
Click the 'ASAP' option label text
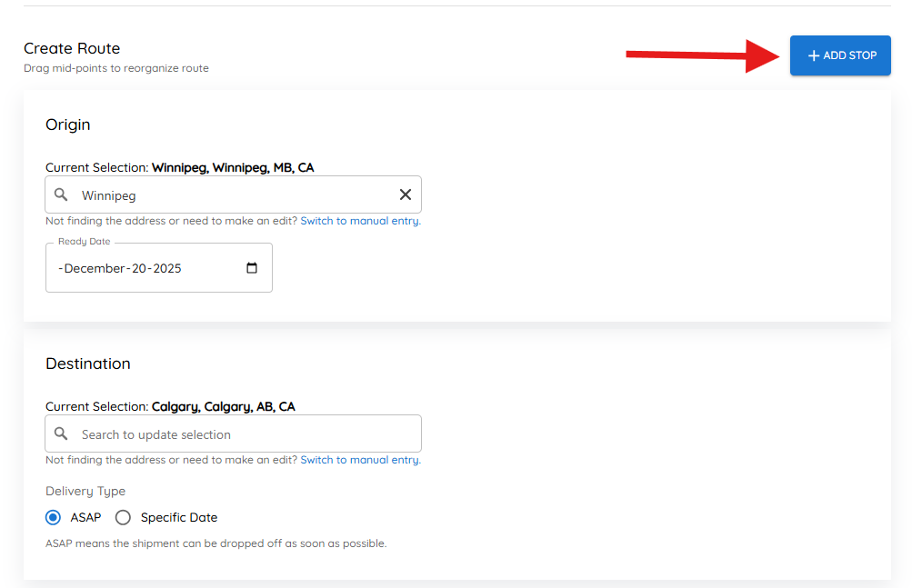click(x=85, y=518)
